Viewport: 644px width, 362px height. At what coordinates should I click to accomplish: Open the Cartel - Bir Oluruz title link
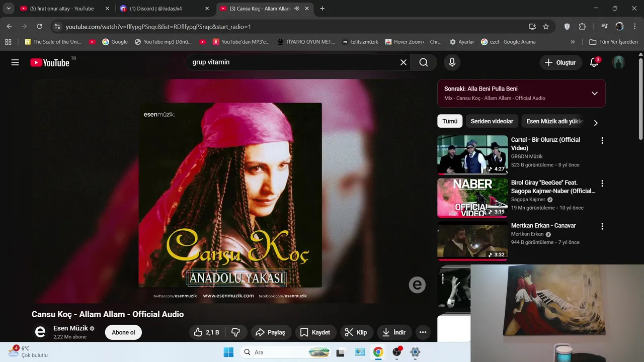(545, 144)
